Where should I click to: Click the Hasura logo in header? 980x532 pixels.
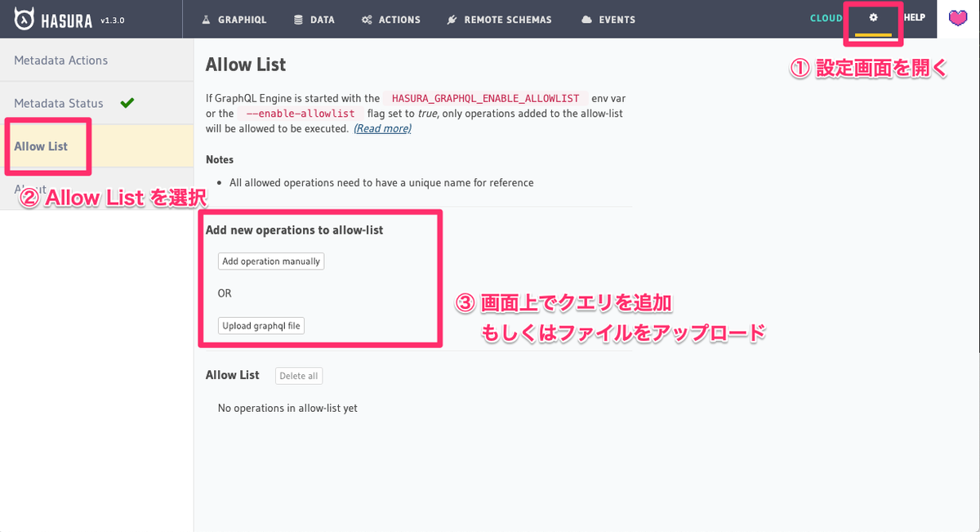tap(55, 19)
